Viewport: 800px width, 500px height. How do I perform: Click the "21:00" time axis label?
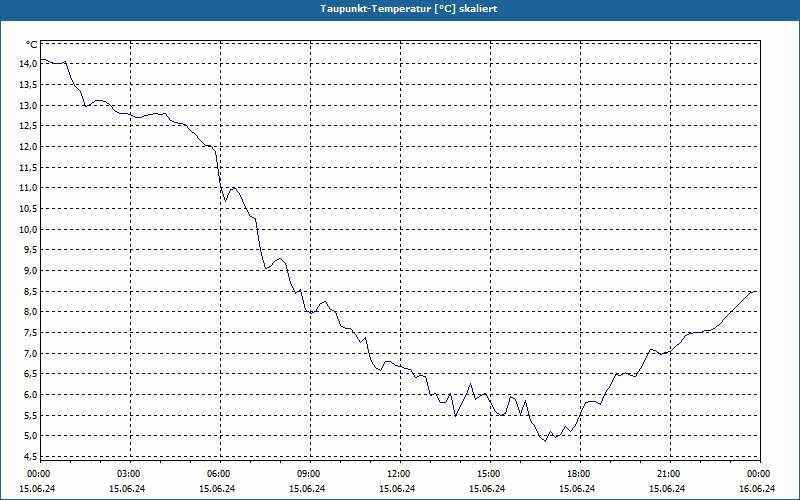(x=668, y=474)
